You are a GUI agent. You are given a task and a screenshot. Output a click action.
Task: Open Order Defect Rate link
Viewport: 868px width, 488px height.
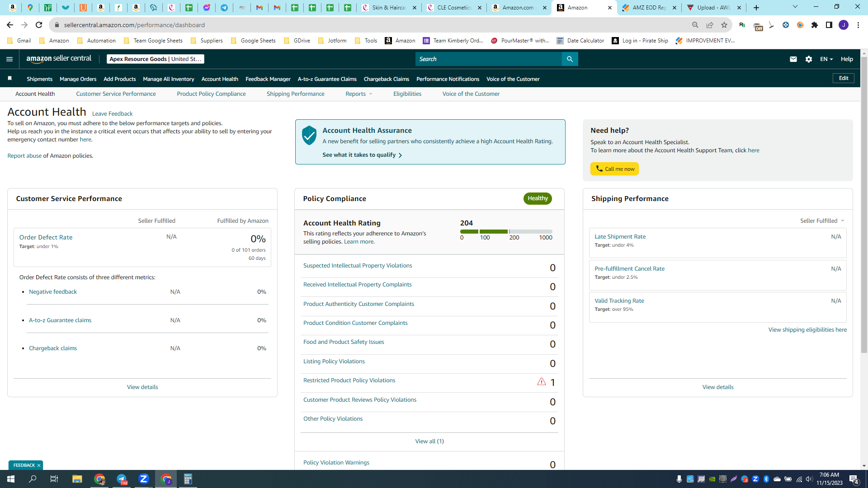(x=46, y=237)
